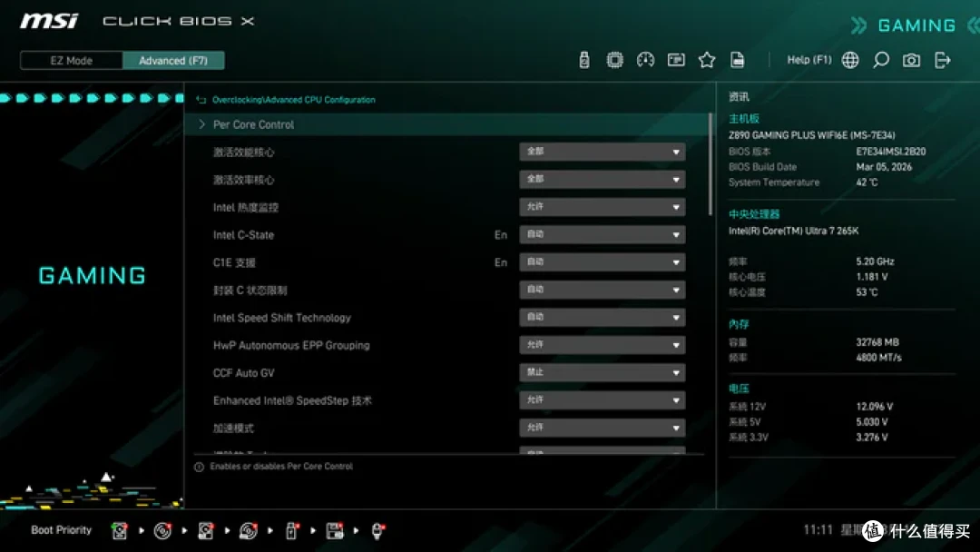980x552 pixels.
Task: Click the 53 °C core temperature value
Action: point(867,292)
